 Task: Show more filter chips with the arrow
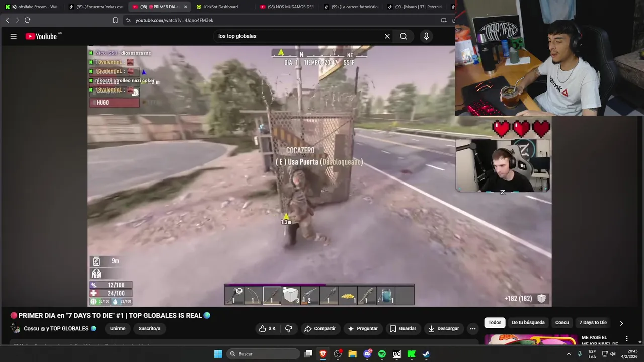tap(621, 323)
